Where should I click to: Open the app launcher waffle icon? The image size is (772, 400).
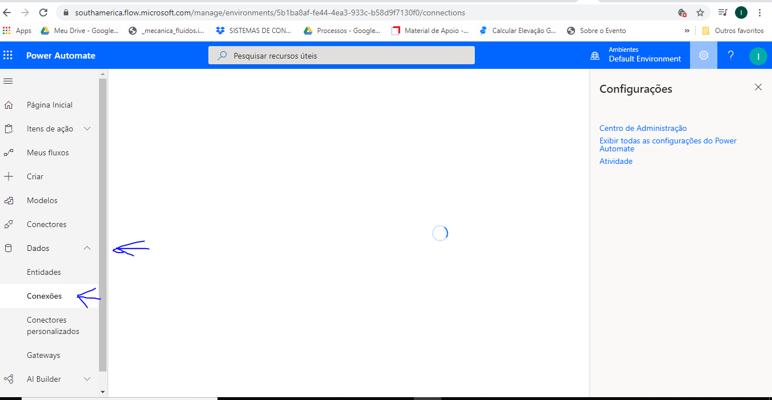coord(9,56)
